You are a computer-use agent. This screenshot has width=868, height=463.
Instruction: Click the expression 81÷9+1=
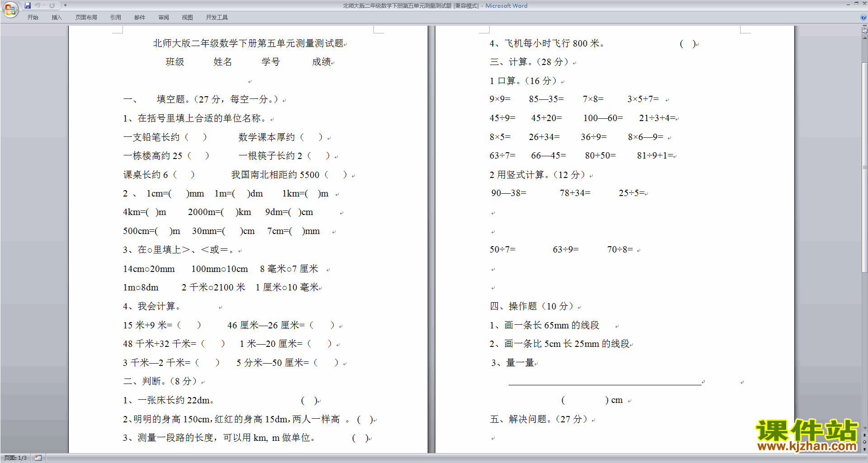click(655, 156)
